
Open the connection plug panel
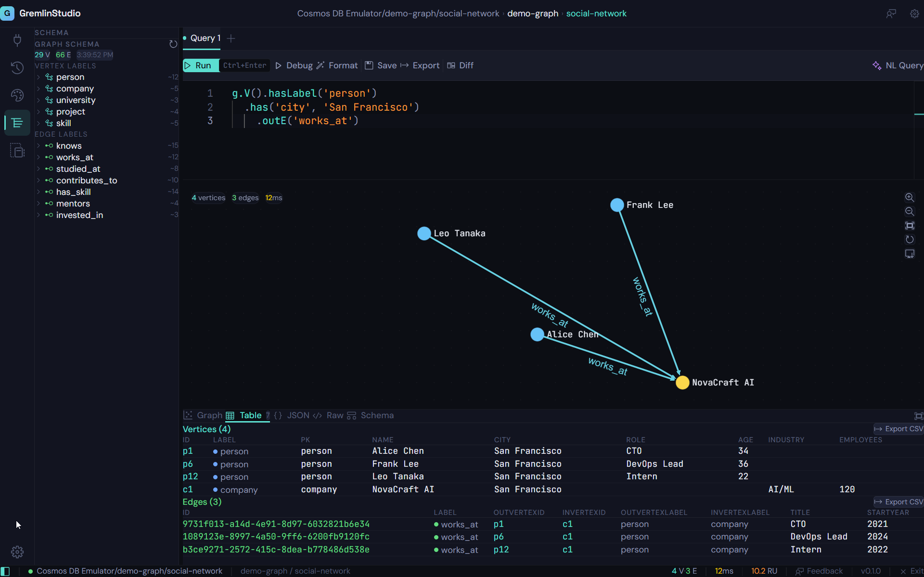tap(17, 40)
